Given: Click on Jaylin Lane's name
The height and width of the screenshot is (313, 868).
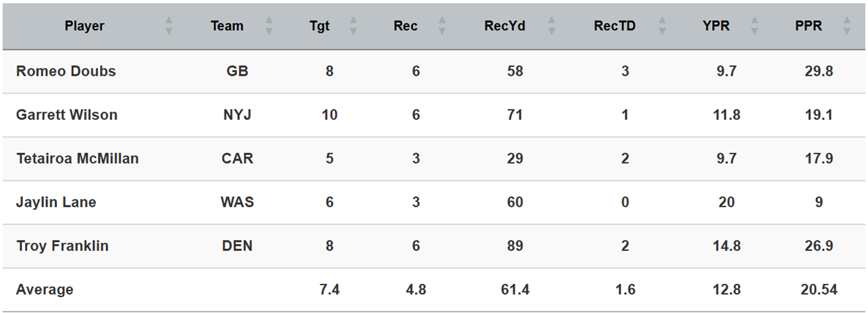Looking at the screenshot, I should tap(56, 202).
